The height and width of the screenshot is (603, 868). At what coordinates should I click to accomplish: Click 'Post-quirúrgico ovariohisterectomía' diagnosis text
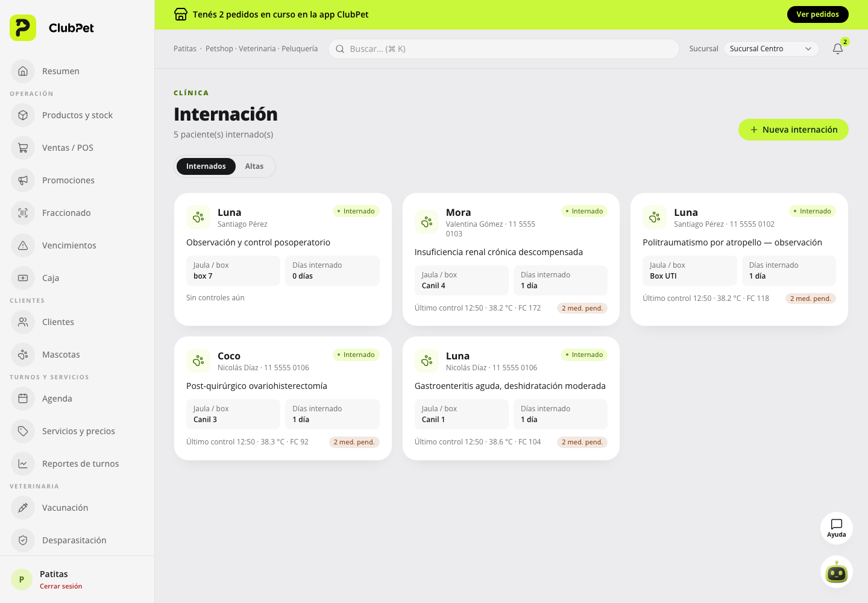click(257, 386)
